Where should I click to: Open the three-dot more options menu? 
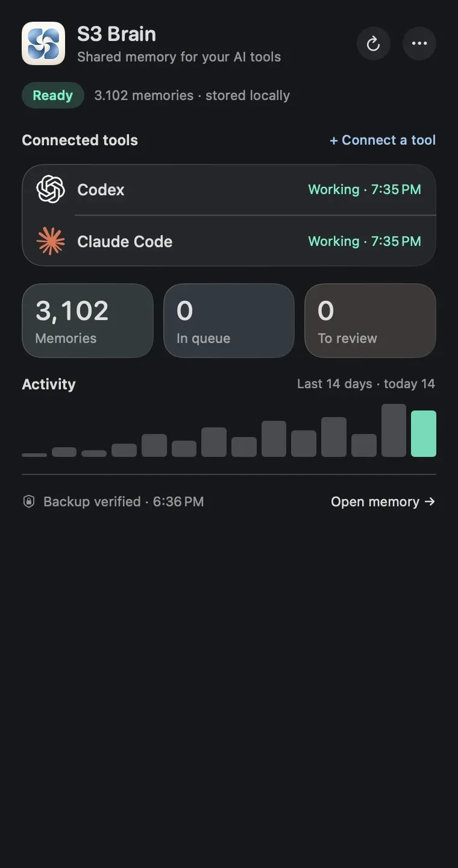tap(419, 43)
